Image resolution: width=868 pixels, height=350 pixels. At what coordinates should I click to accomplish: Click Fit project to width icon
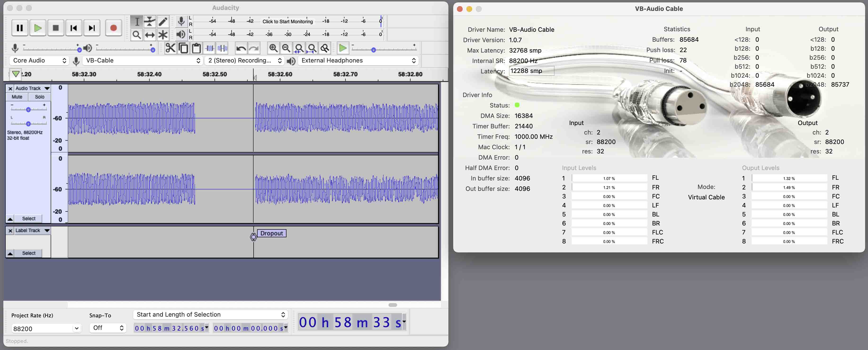312,48
